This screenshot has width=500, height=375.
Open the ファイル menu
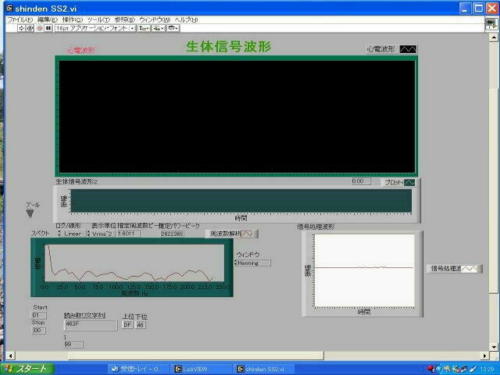[x=20, y=20]
